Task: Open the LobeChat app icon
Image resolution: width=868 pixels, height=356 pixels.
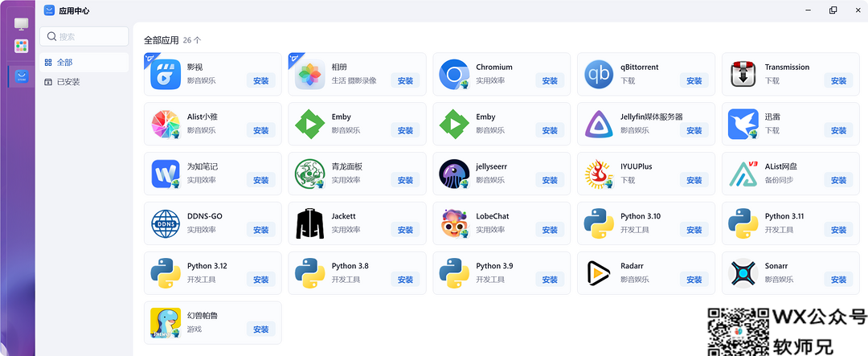Action: pyautogui.click(x=454, y=223)
